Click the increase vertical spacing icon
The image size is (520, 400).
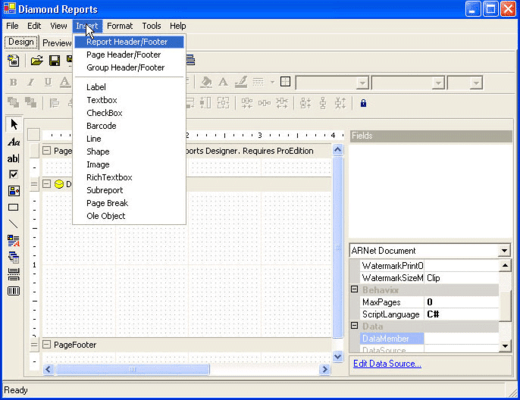305,103
